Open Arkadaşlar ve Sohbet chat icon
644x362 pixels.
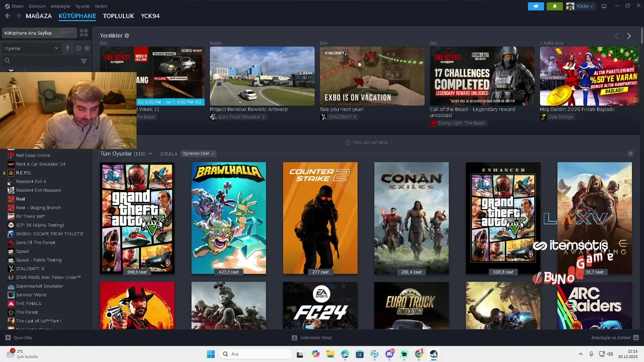(x=636, y=337)
